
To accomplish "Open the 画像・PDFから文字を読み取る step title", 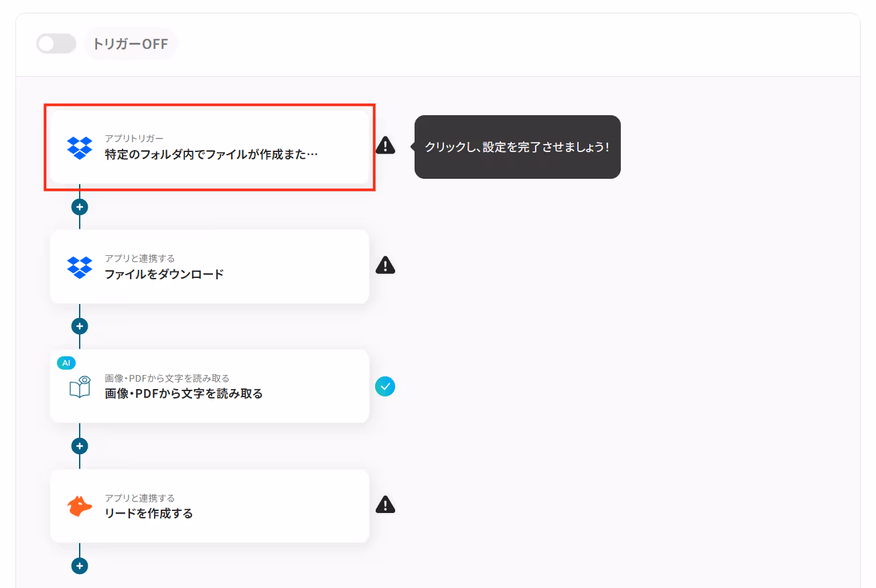I will pos(184,394).
